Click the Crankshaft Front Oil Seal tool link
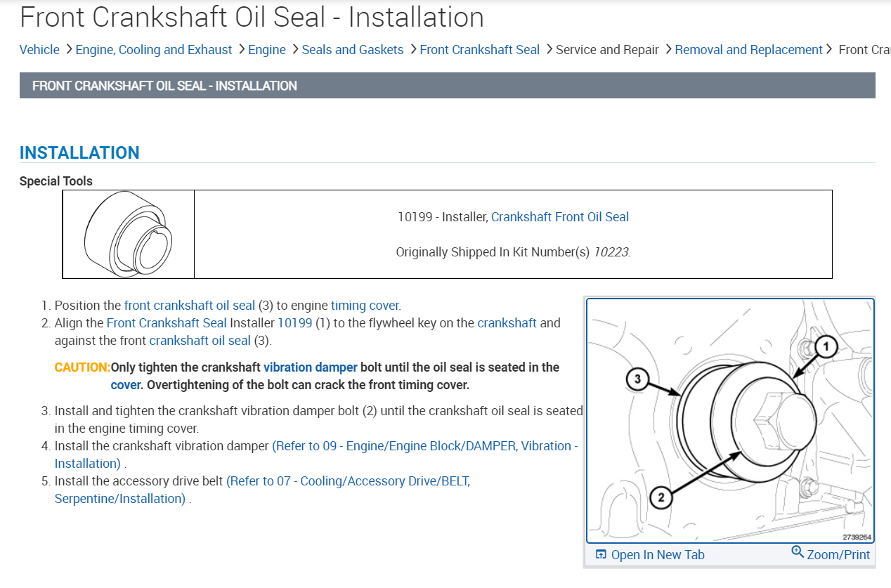Image resolution: width=891 pixels, height=588 pixels. [x=560, y=216]
